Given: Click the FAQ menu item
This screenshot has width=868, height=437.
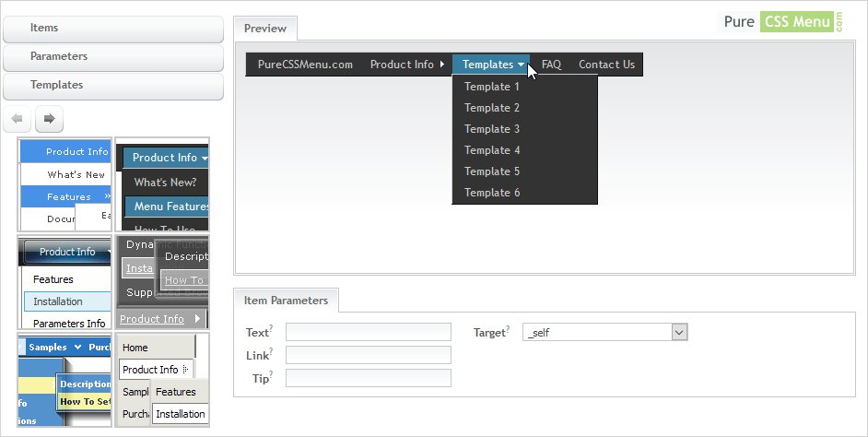Looking at the screenshot, I should coord(551,65).
